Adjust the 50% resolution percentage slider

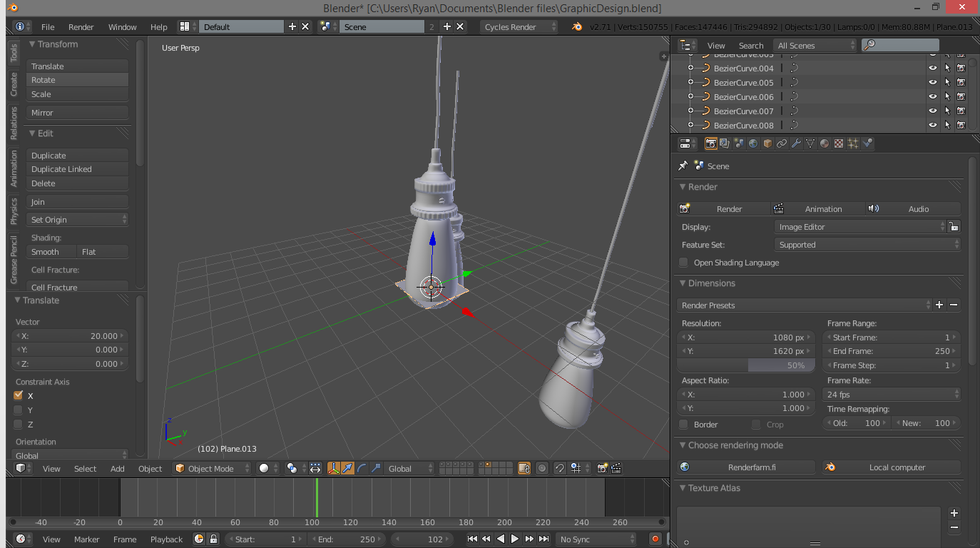[x=745, y=365]
